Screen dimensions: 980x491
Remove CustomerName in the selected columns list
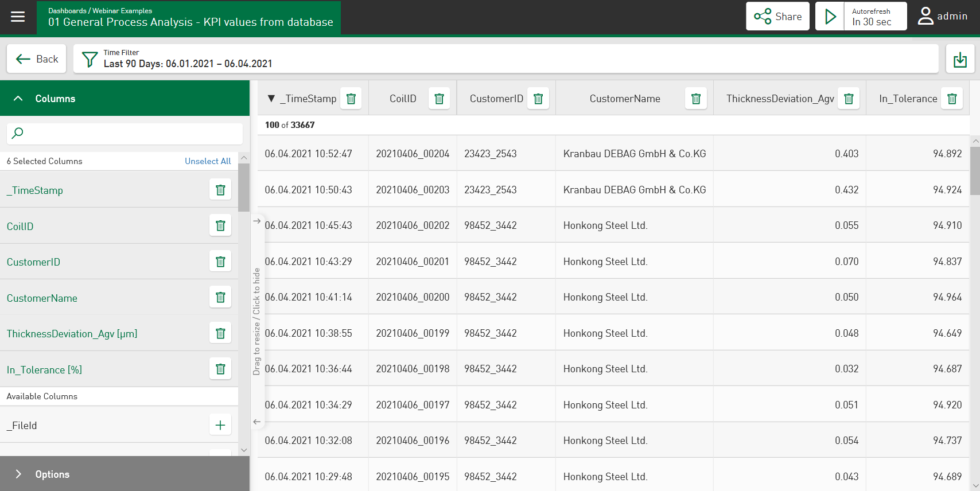[x=220, y=298]
